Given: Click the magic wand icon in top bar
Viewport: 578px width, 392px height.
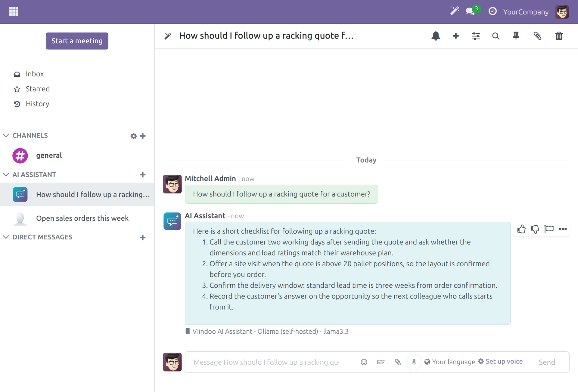Looking at the screenshot, I should [454, 11].
